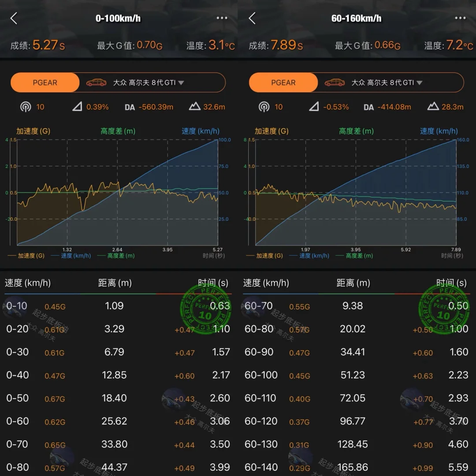Select the 0-80 speed row
This screenshot has height=476, width=476.
tap(118, 467)
